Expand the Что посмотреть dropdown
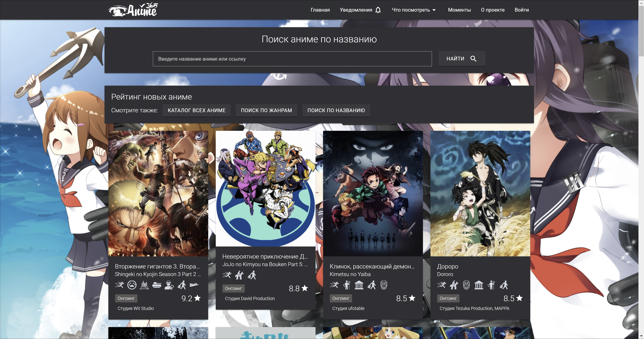 click(414, 10)
